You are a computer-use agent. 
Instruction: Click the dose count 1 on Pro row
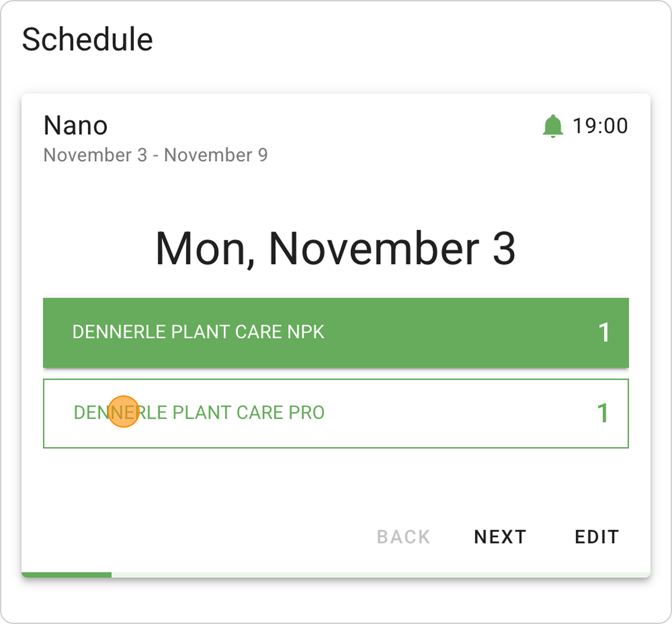(x=602, y=413)
